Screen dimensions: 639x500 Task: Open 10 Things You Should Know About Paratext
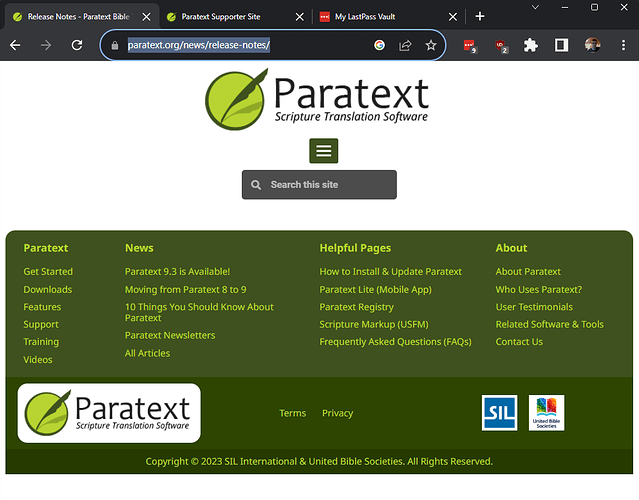tap(199, 312)
